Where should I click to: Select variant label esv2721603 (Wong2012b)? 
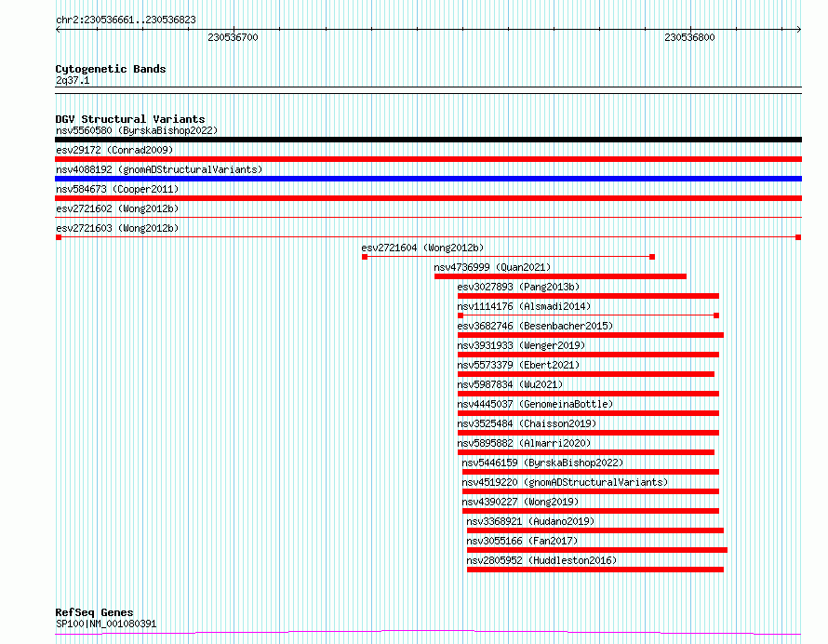click(x=117, y=228)
